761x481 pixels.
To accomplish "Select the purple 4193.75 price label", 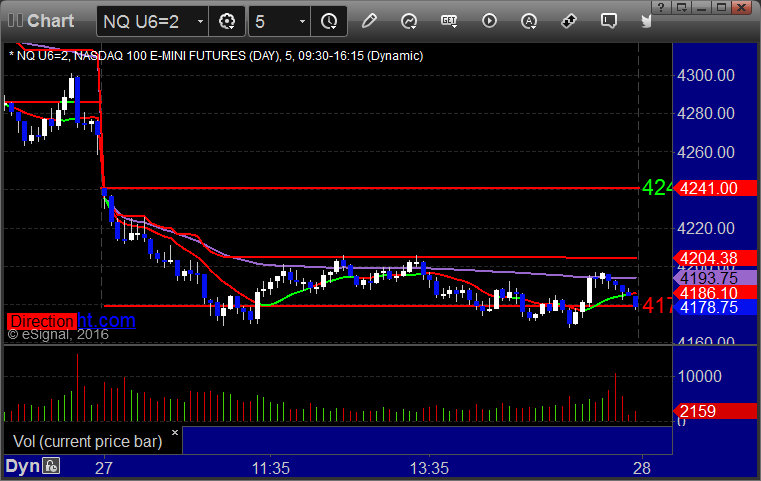I will pyautogui.click(x=714, y=278).
